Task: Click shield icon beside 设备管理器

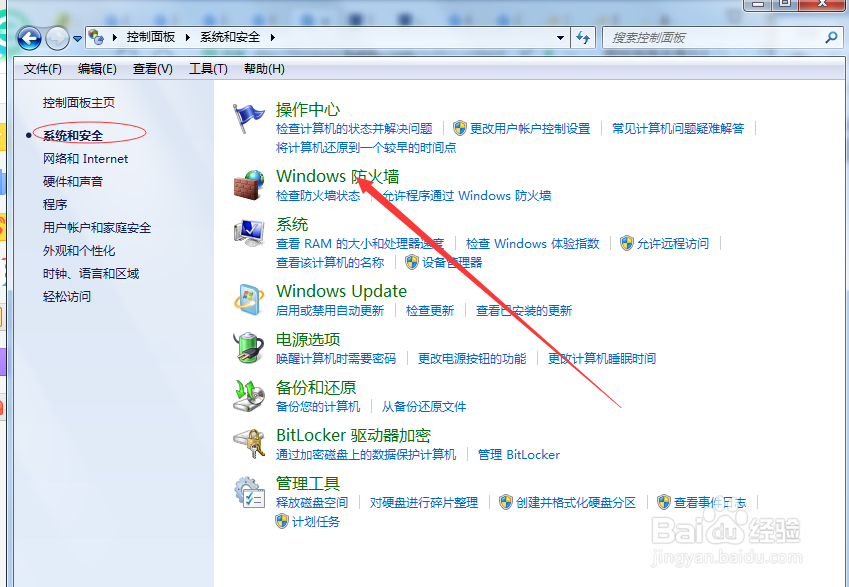Action: (x=412, y=262)
